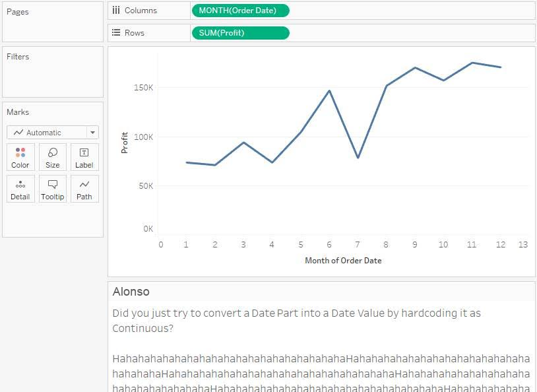This screenshot has height=392, width=537.
Task: Click the 150K tick on the Profit axis
Action: [x=144, y=87]
